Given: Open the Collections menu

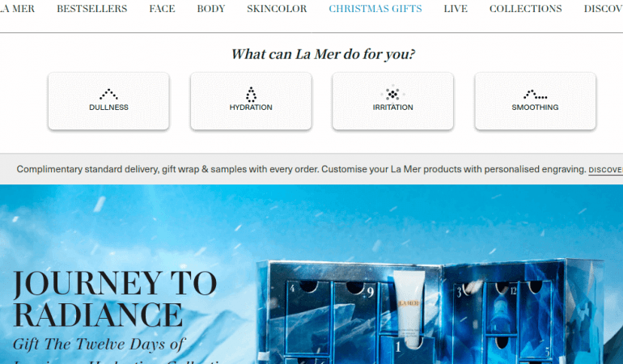Looking at the screenshot, I should (525, 9).
